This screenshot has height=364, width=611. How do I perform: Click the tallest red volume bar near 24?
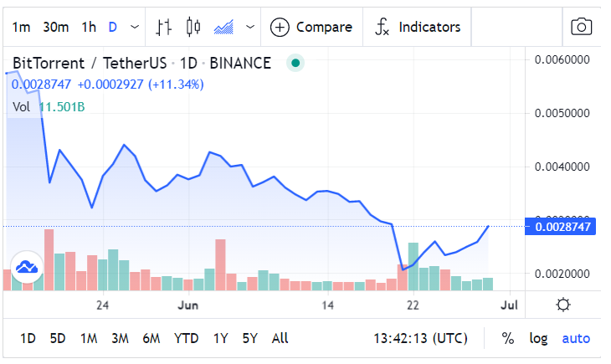[x=49, y=259]
